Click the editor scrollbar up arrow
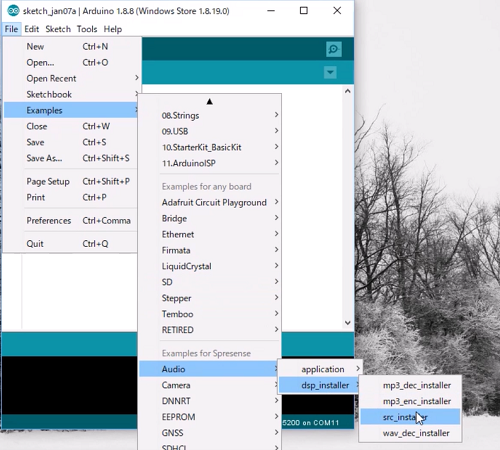500x450 pixels. coord(348,91)
